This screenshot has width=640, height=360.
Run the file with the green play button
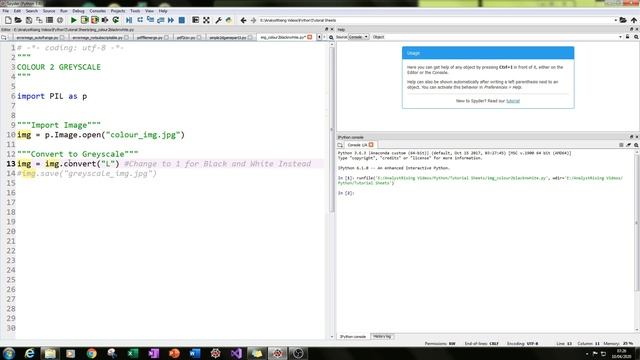click(x=73, y=20)
